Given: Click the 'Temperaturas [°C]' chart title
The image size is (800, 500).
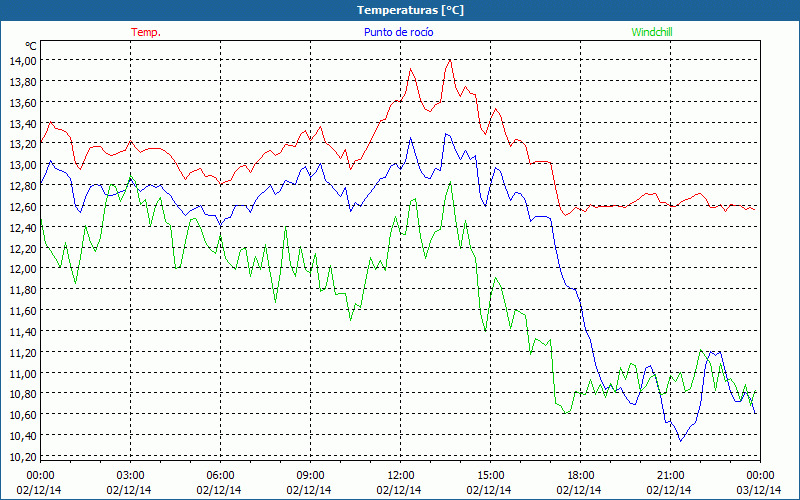Looking at the screenshot, I should tap(410, 10).
